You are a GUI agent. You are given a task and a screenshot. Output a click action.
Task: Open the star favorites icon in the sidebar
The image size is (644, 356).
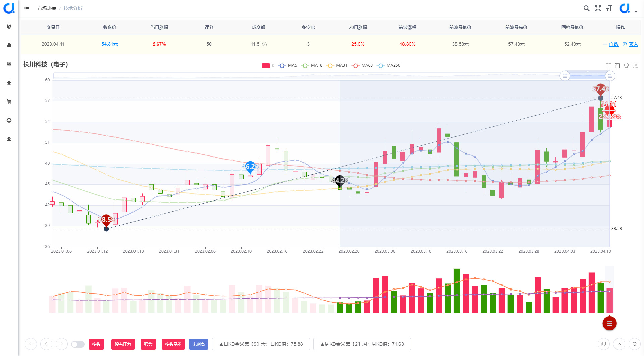point(9,83)
